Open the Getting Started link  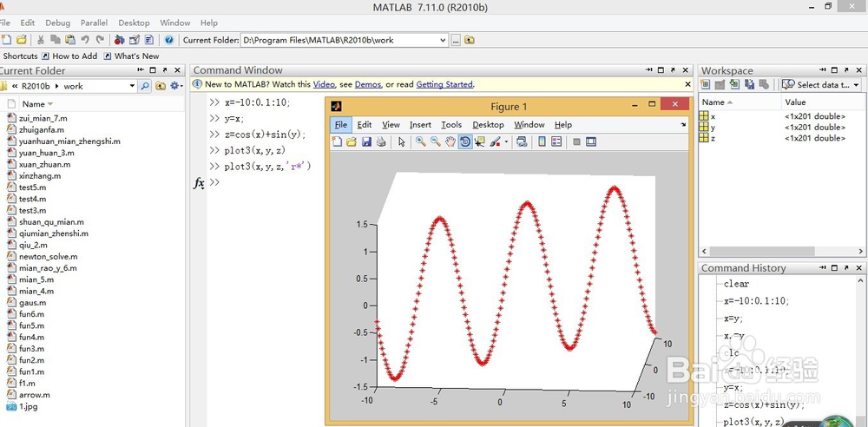444,84
